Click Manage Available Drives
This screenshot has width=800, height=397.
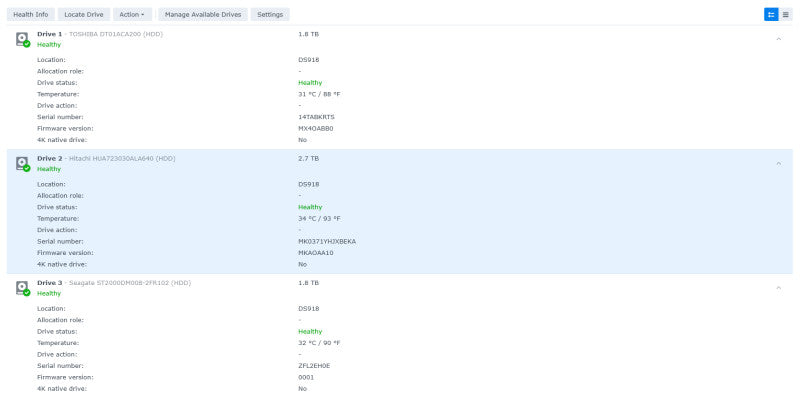tap(203, 14)
